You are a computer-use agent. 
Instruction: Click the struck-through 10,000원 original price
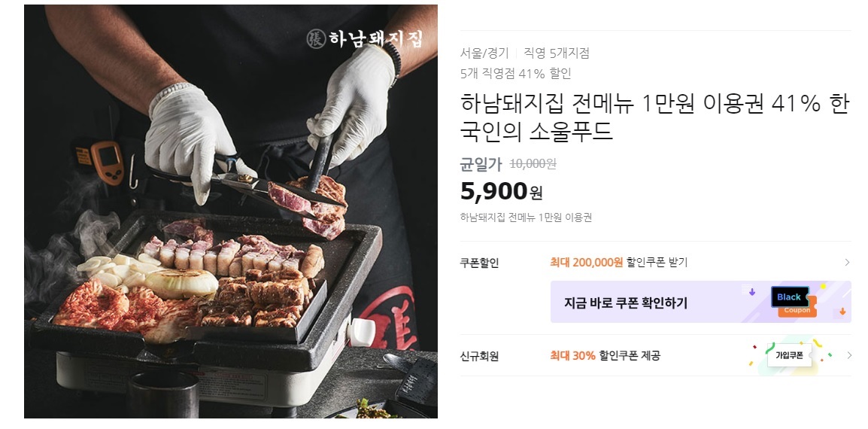[533, 164]
